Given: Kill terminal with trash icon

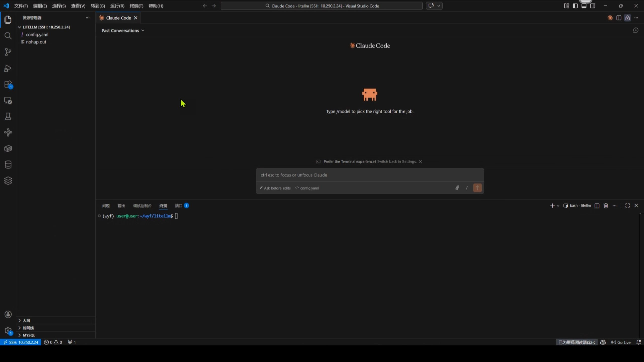Looking at the screenshot, I should [x=606, y=206].
